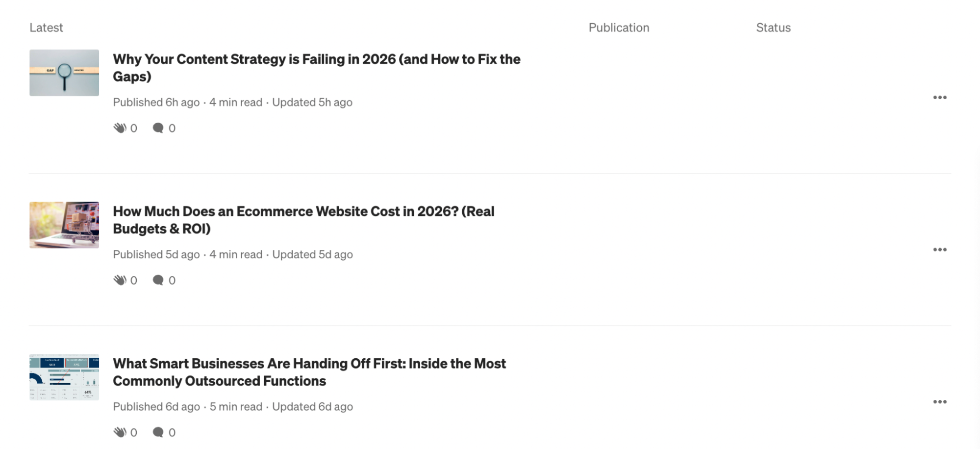
Task: Click the comment icon on the ecommerce cost story
Action: [x=158, y=280]
